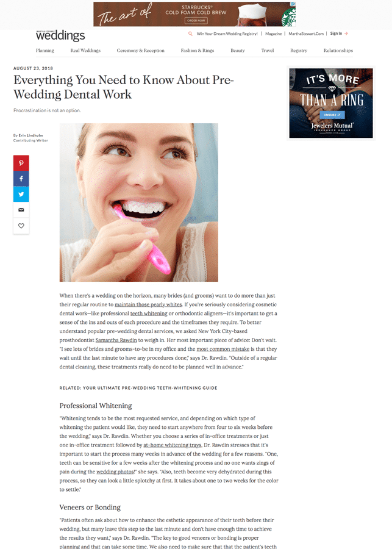This screenshot has width=392, height=549.
Task: Open the Samantha Rawdin link
Action: [x=116, y=340]
